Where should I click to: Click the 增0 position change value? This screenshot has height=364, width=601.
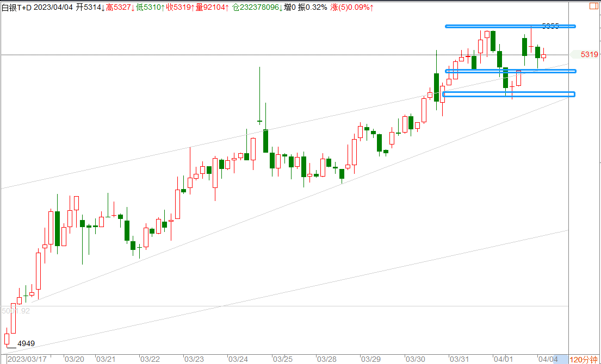click(x=290, y=7)
